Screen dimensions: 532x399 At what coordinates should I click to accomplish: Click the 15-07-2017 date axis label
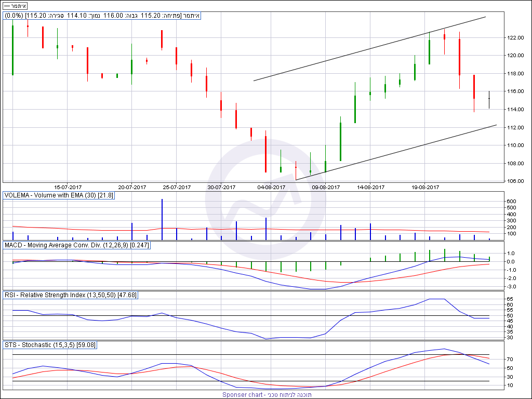click(x=69, y=187)
